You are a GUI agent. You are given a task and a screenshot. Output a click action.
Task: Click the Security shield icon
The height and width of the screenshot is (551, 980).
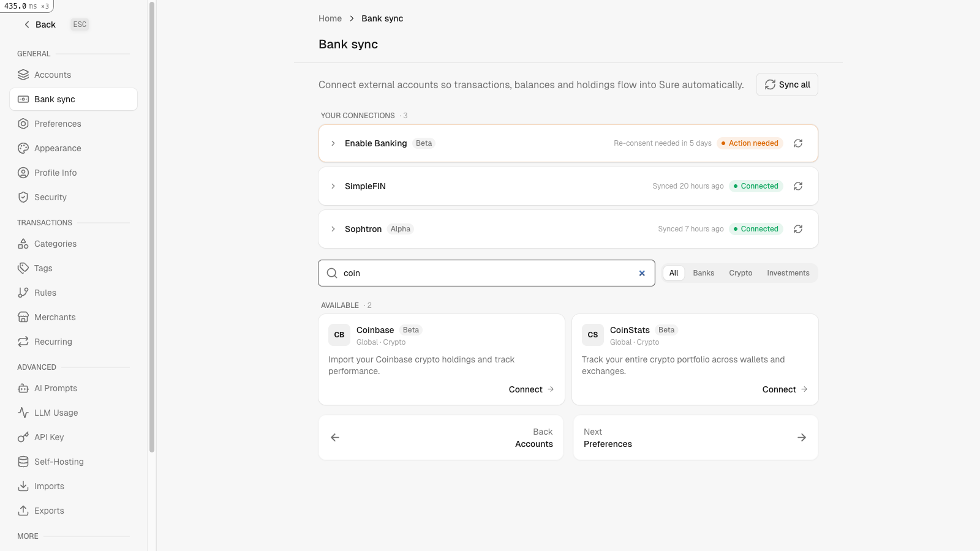pos(23,197)
